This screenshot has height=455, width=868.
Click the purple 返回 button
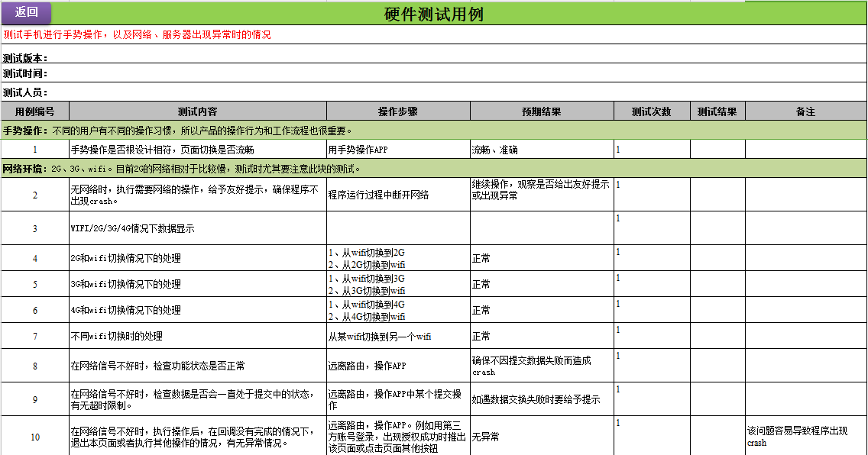pyautogui.click(x=26, y=12)
